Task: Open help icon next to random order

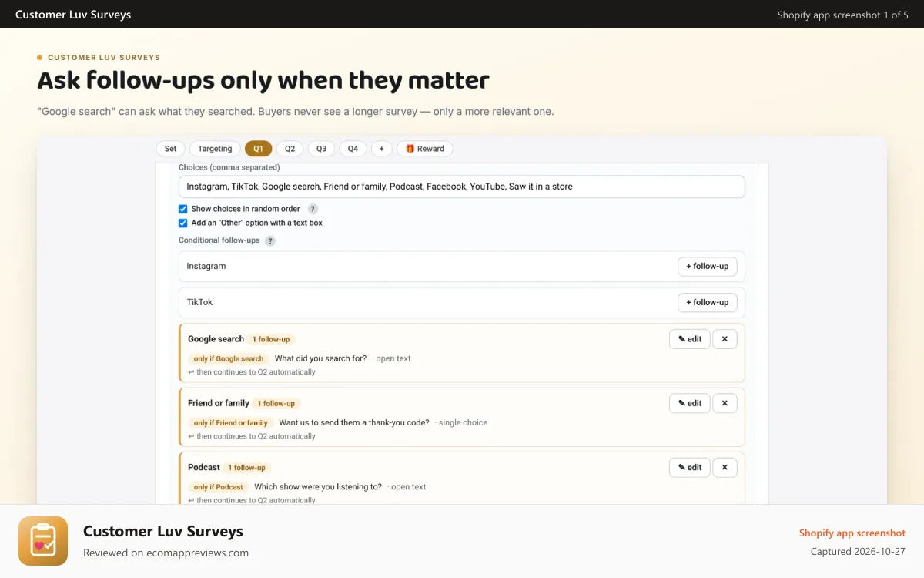Action: (x=313, y=209)
